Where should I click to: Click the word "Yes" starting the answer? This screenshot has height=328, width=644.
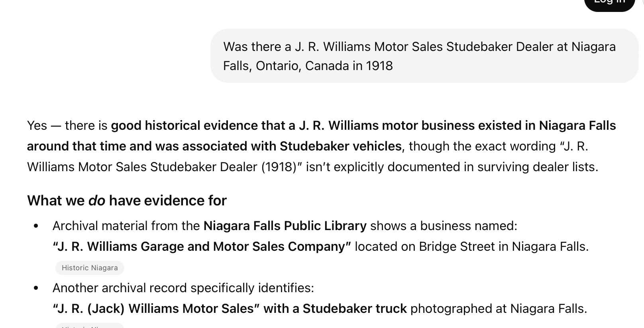37,125
